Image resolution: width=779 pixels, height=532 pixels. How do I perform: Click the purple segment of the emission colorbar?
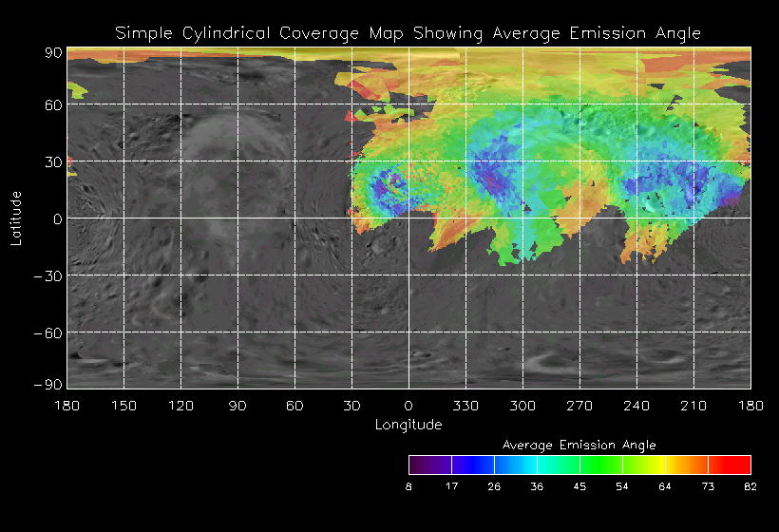click(429, 465)
